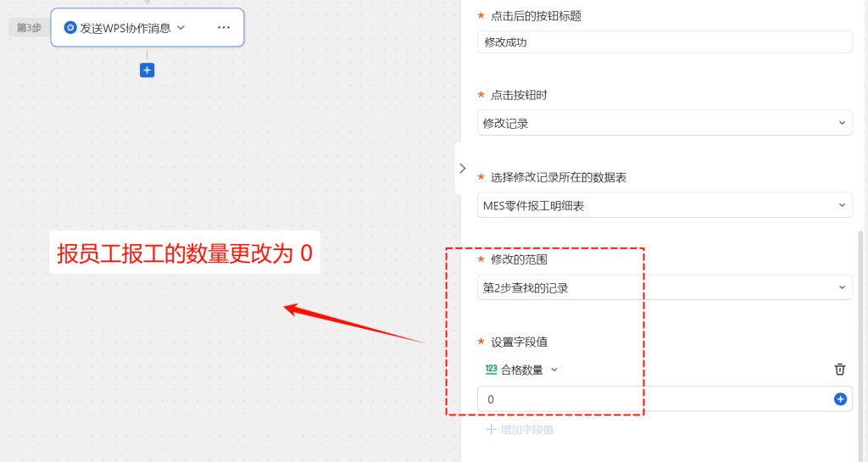Screen dimensions: 868x462
Task: Open the 合格数量 field selector dropdown
Action: [522, 370]
